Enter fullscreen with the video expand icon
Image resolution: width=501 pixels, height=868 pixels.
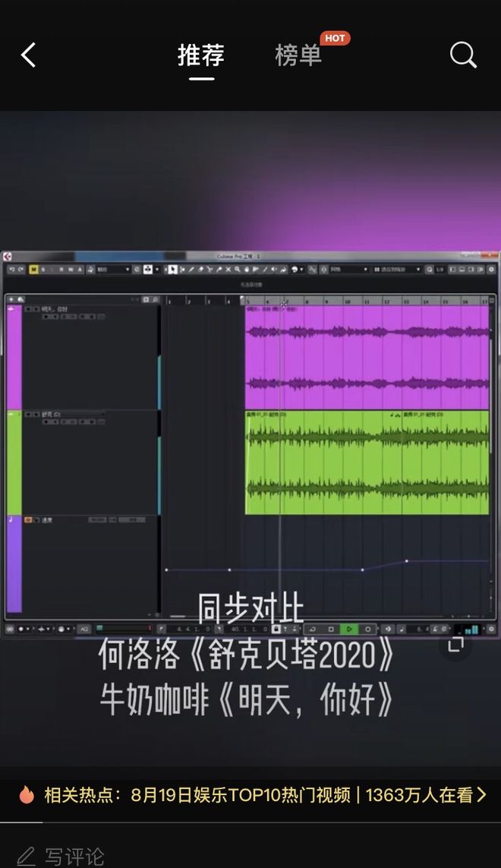click(x=455, y=644)
